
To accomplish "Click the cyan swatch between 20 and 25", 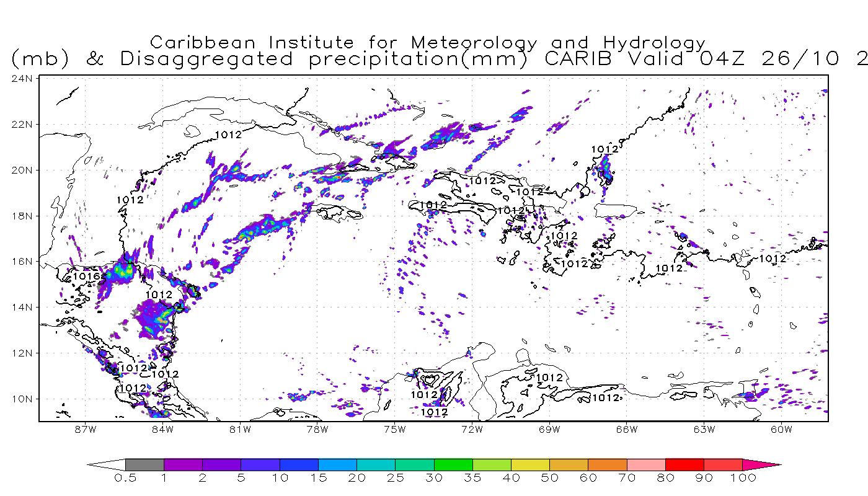I will pos(376,464).
